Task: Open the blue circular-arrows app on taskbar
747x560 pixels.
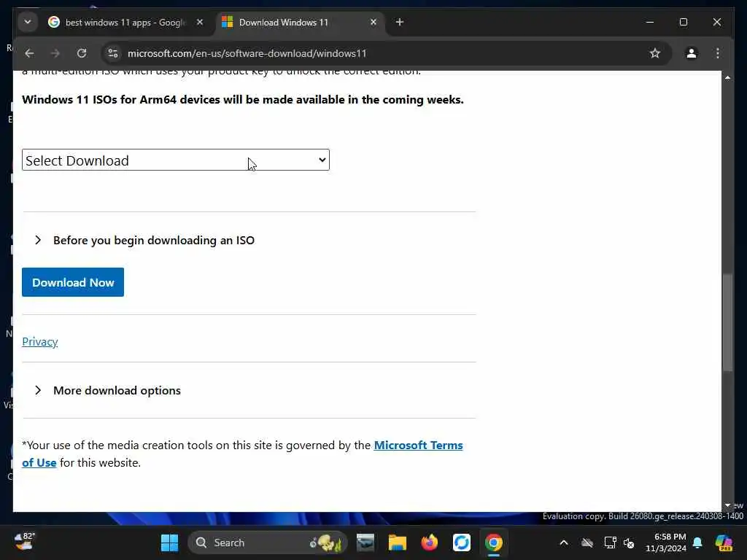Action: (461, 542)
